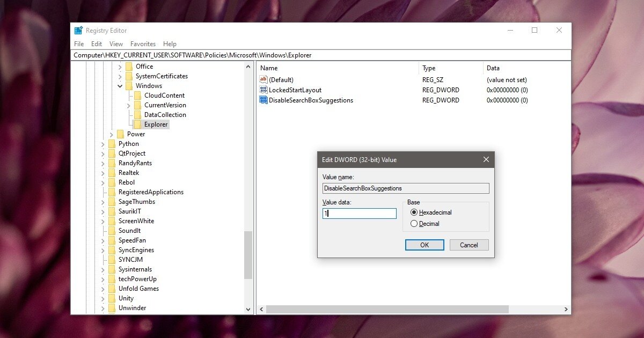This screenshot has height=338, width=644.
Task: Expand the Power key
Action: point(111,134)
